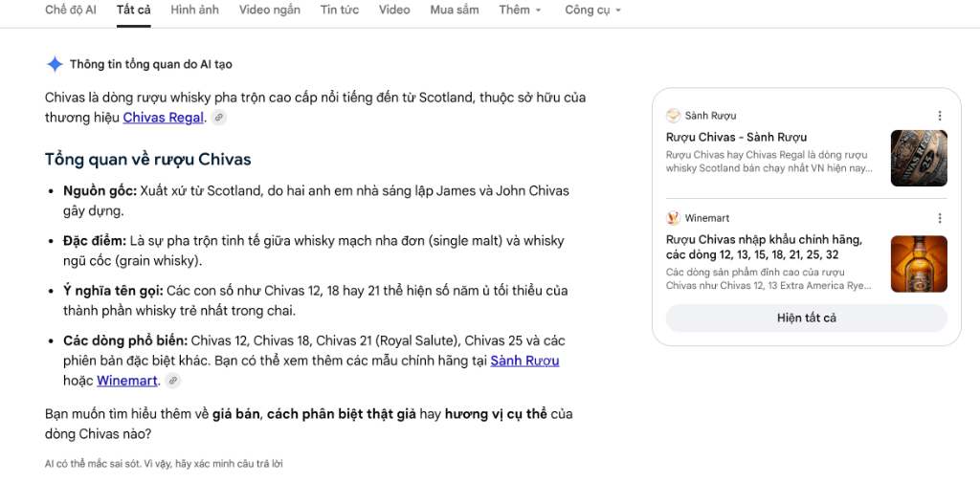Open the Video ngắn tab
Screen dimensions: 980x482
coord(269,10)
